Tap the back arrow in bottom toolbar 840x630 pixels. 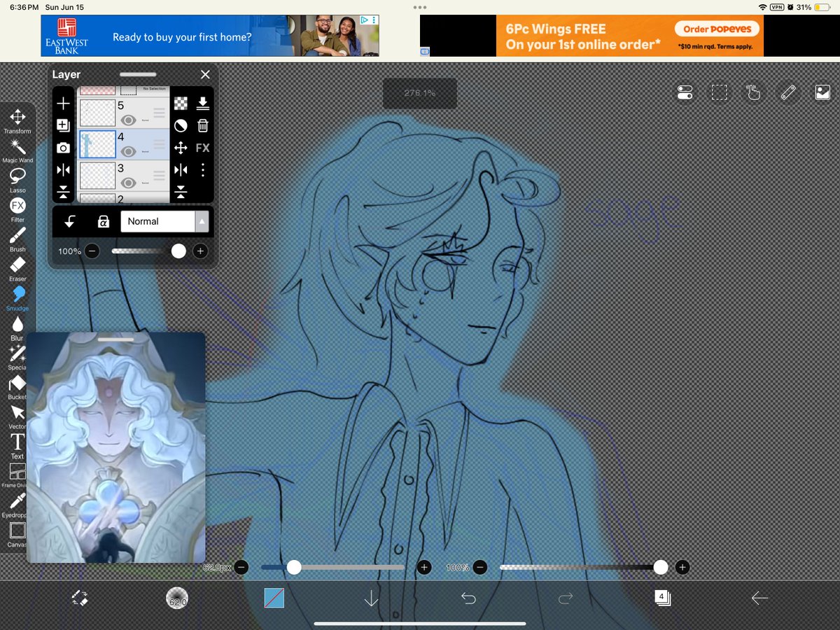(x=759, y=598)
